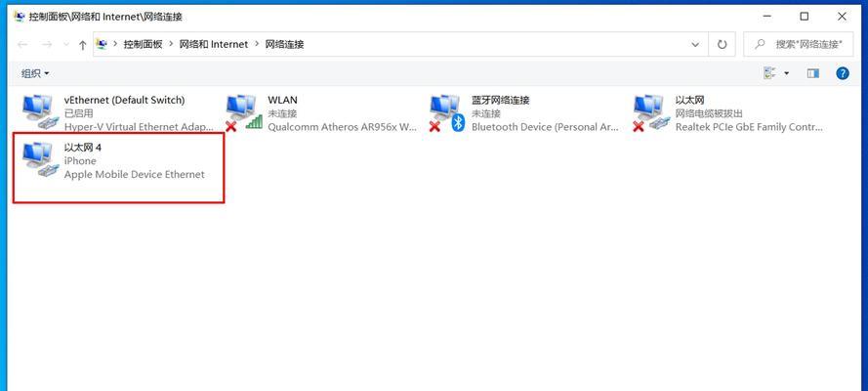This screenshot has width=868, height=391.
Task: Click the 已启用 status text
Action: 79,113
